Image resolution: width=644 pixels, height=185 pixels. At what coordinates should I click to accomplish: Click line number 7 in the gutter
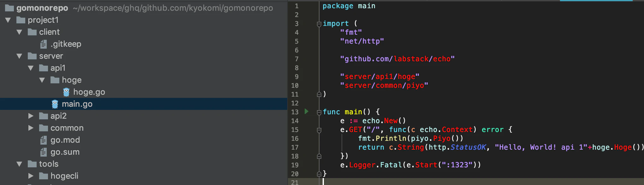[x=296, y=59]
